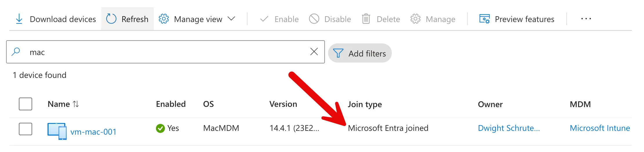The width and height of the screenshot is (644, 152).
Task: Click the Disable circle-slash icon
Action: click(x=314, y=19)
